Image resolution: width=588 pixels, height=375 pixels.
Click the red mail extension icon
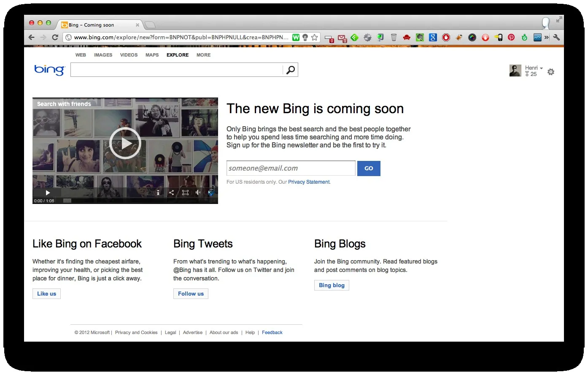point(342,38)
